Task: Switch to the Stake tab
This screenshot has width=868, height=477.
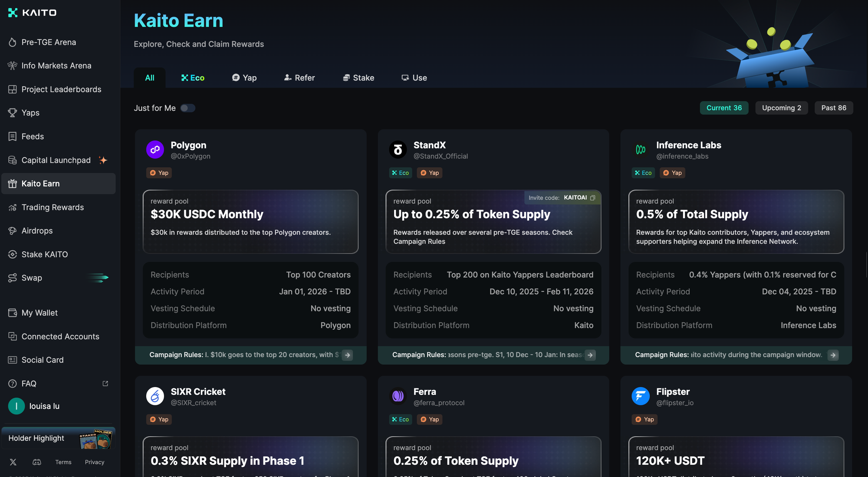Action: pyautogui.click(x=358, y=78)
